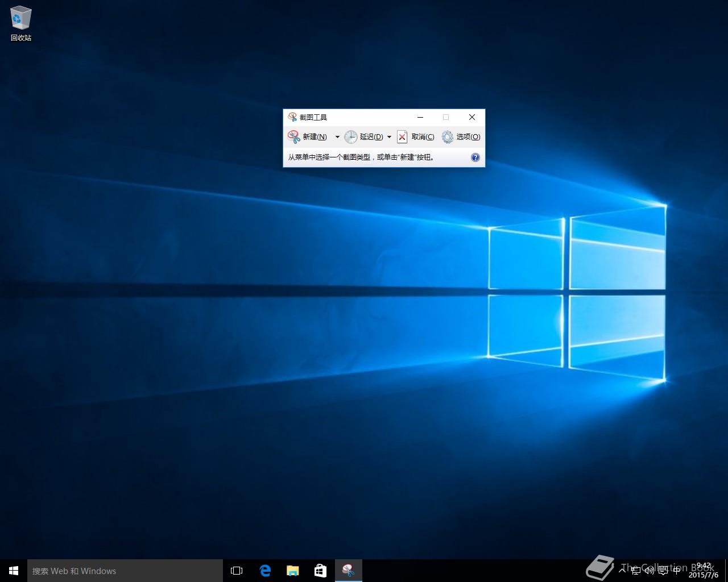Open the Windows Store taskbar icon
This screenshot has width=728, height=582.
pyautogui.click(x=320, y=571)
